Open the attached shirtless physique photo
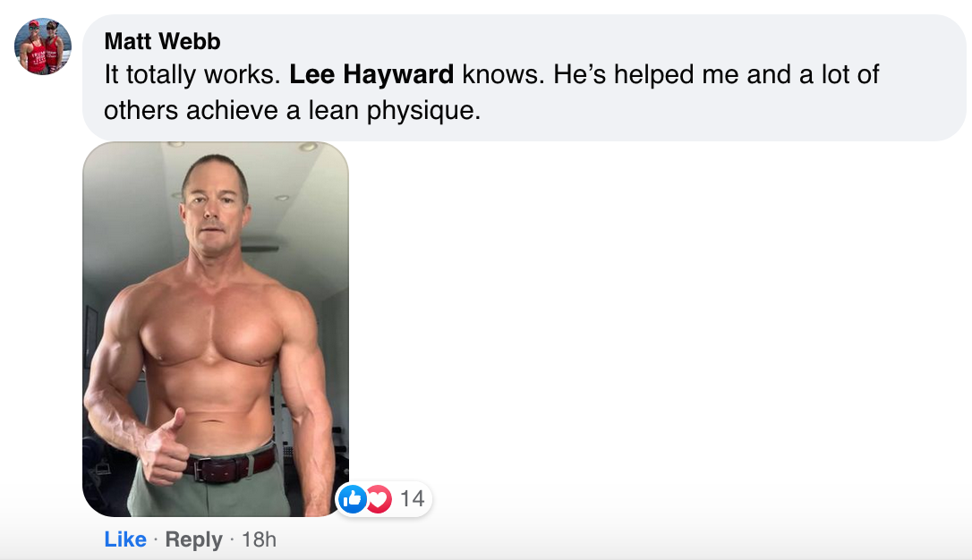This screenshot has height=560, width=972. coord(216,329)
